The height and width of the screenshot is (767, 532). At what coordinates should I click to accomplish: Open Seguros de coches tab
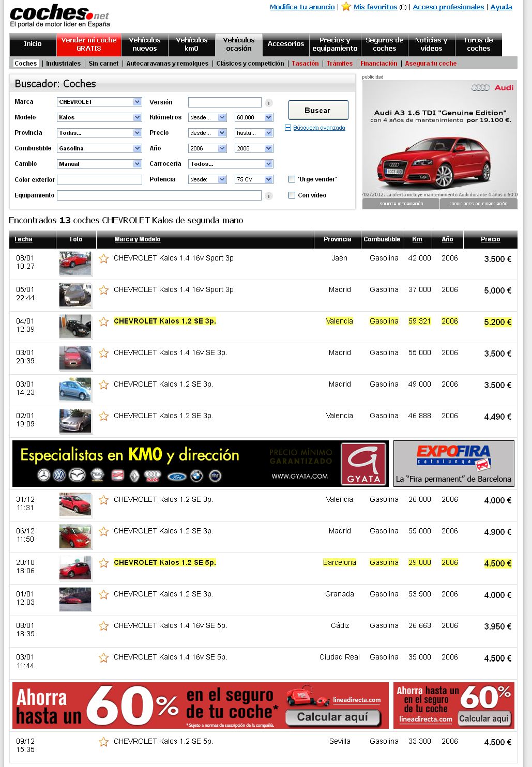point(385,44)
